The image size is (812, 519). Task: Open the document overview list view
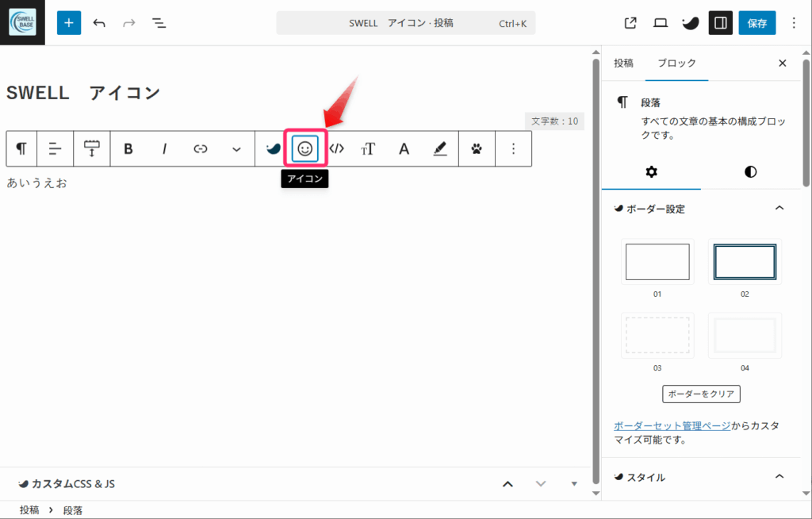click(159, 23)
